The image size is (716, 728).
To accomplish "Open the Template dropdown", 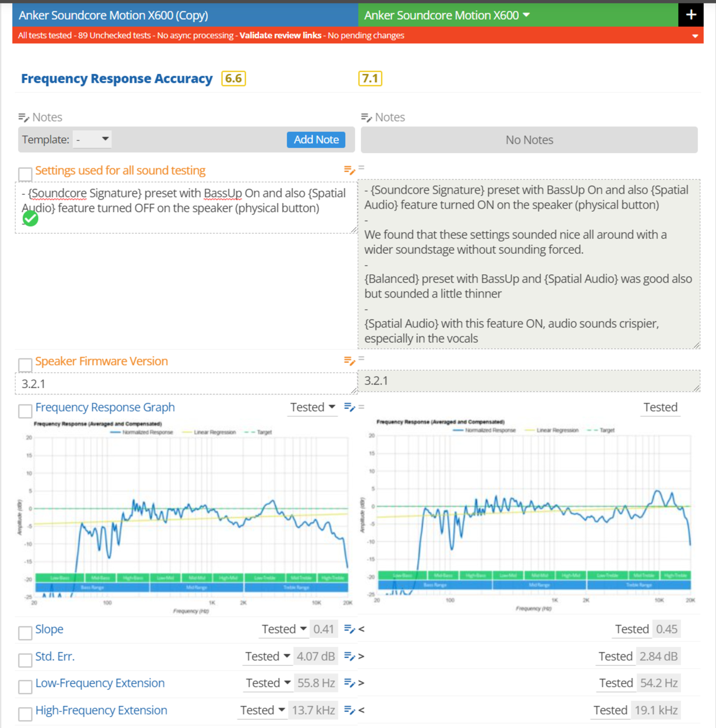I will pos(92,139).
